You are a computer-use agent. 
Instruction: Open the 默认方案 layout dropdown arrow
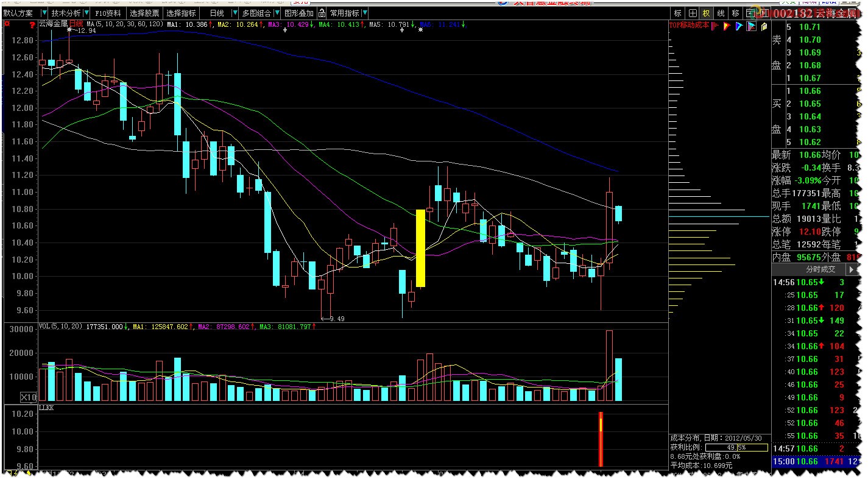tap(44, 13)
